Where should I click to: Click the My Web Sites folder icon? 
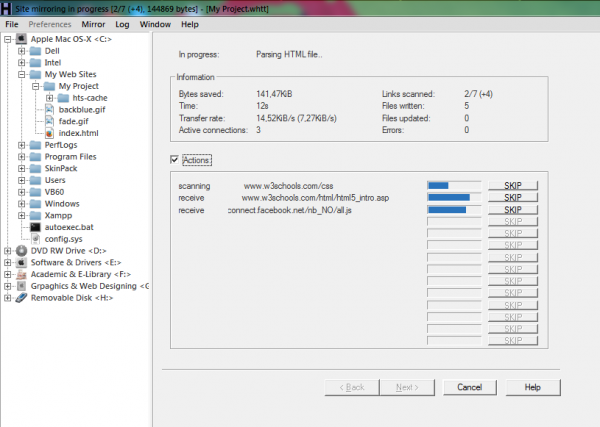point(36,74)
